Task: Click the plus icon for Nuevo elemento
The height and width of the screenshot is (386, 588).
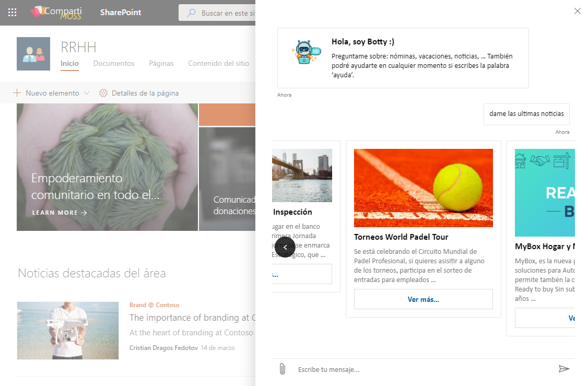Action: [x=17, y=93]
